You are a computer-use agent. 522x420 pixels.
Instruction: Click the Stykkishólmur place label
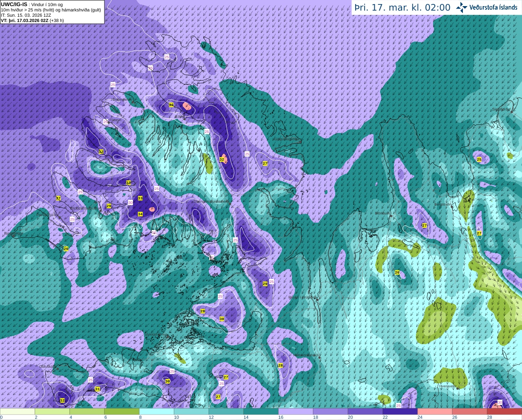pos(156,334)
